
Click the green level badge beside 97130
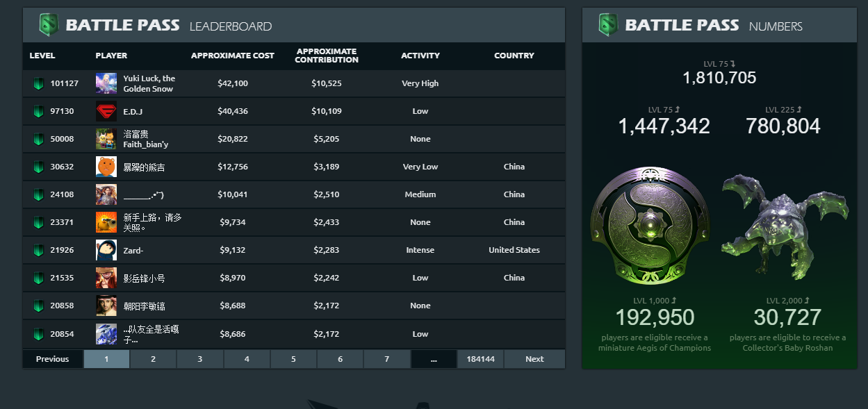[x=38, y=112]
